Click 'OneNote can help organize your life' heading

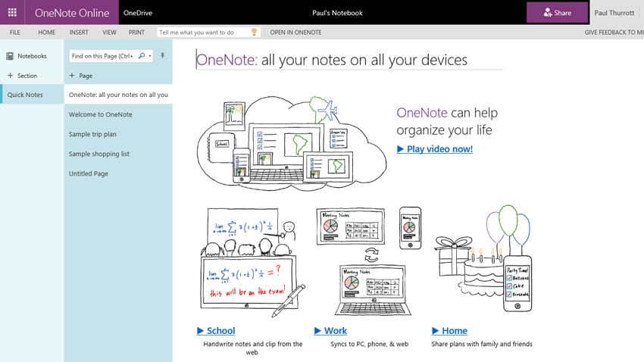pyautogui.click(x=447, y=121)
